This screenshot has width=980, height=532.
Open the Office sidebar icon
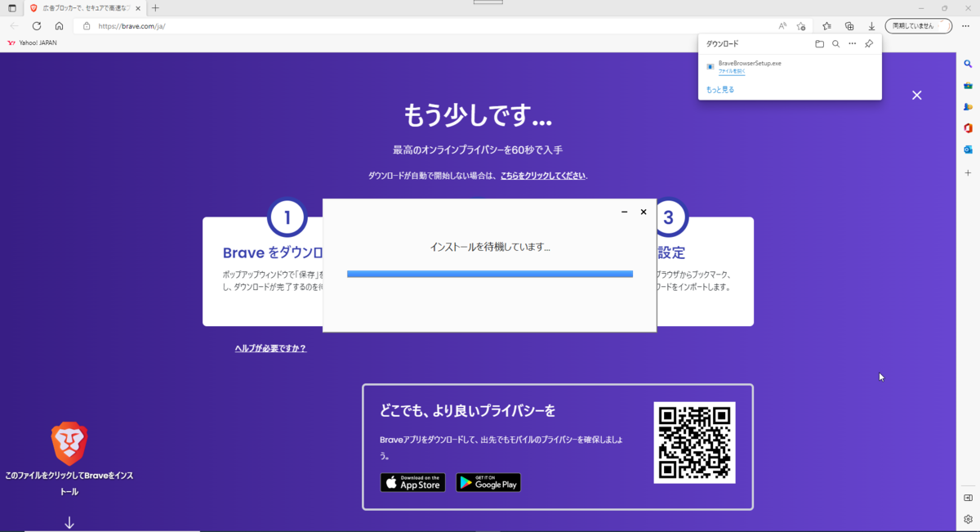(968, 128)
